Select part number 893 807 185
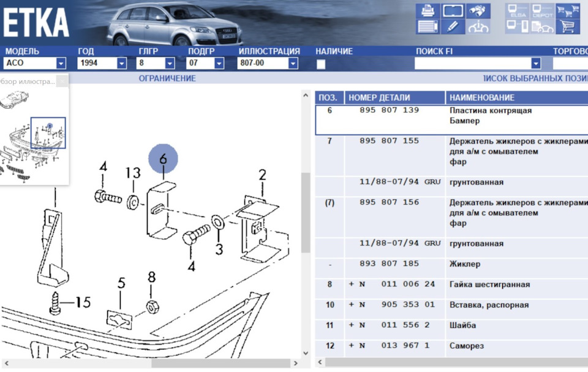The width and height of the screenshot is (588, 372). coord(389,264)
